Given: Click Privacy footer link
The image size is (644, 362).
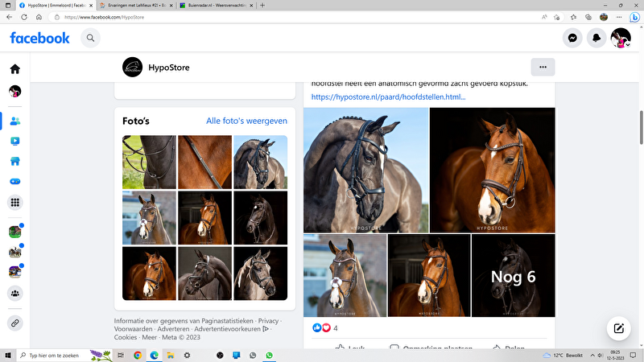Looking at the screenshot, I should [x=268, y=321].
